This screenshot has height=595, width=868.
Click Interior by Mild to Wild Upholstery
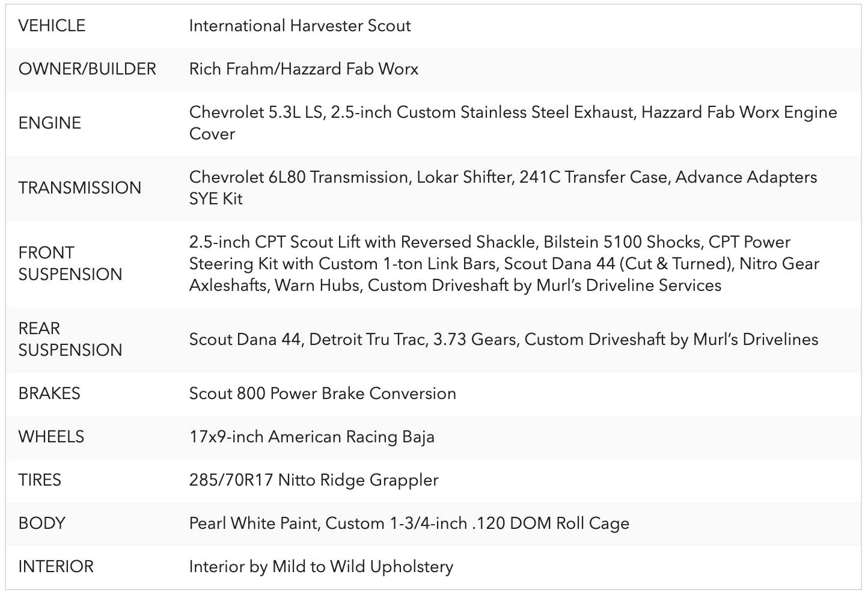click(321, 567)
